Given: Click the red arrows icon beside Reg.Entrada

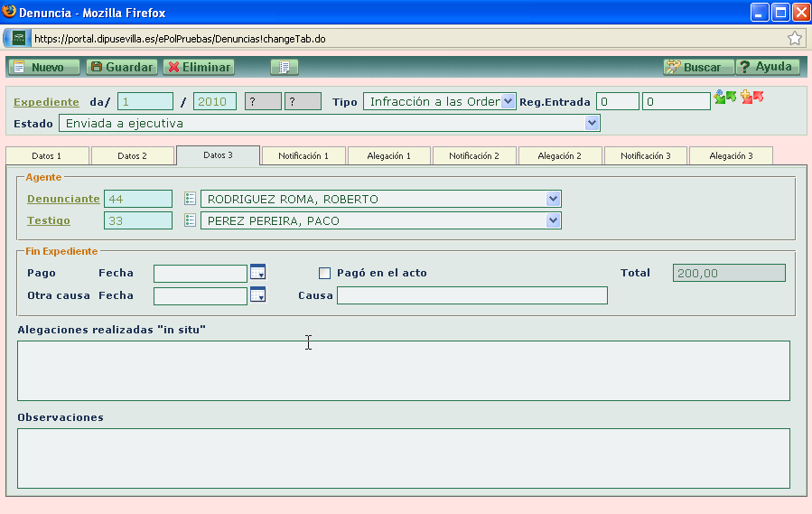Looking at the screenshot, I should tap(752, 97).
